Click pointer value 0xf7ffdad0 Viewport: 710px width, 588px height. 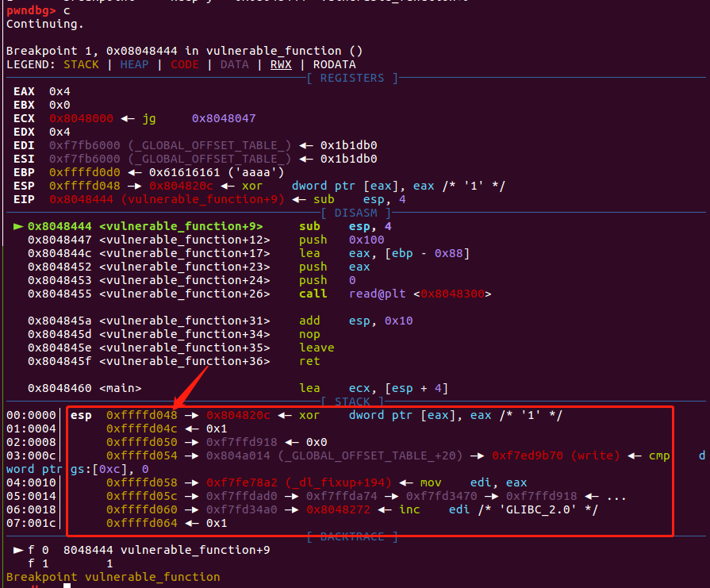click(242, 496)
